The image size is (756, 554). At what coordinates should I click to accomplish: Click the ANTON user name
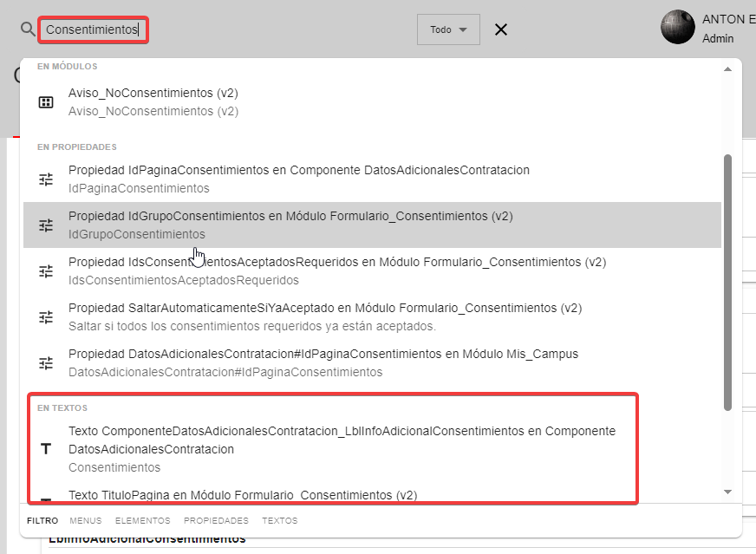(x=728, y=19)
